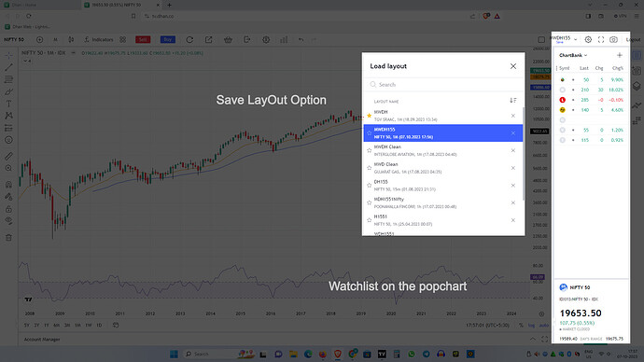Screen dimensions: 644x362
Task: Select the ruler measure tool
Action: coord(8,157)
